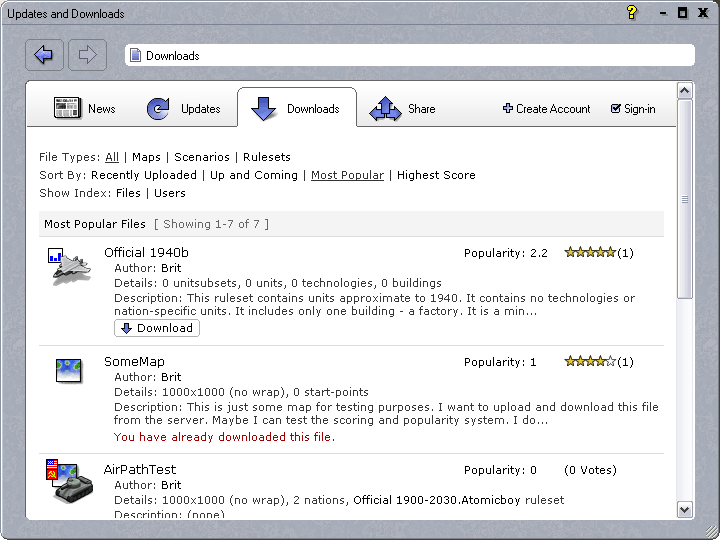This screenshot has width=720, height=540.
Task: Click the SomeMap map thumbnail icon
Action: click(x=68, y=372)
